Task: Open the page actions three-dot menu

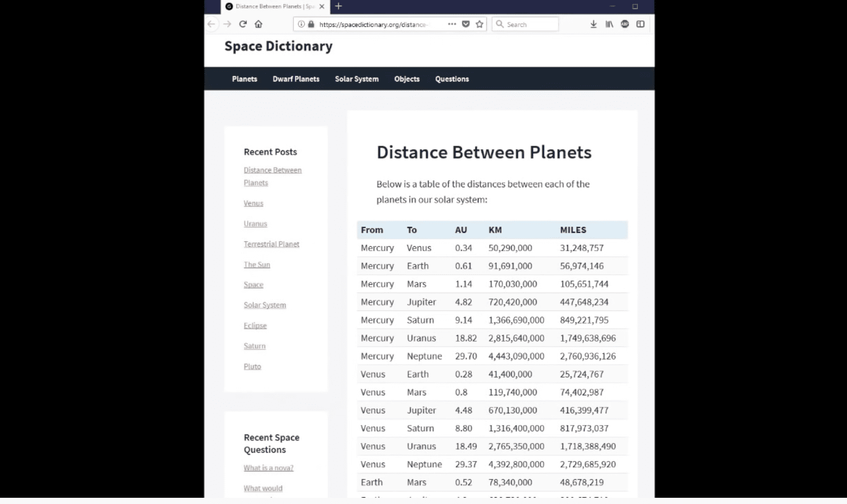Action: [452, 24]
